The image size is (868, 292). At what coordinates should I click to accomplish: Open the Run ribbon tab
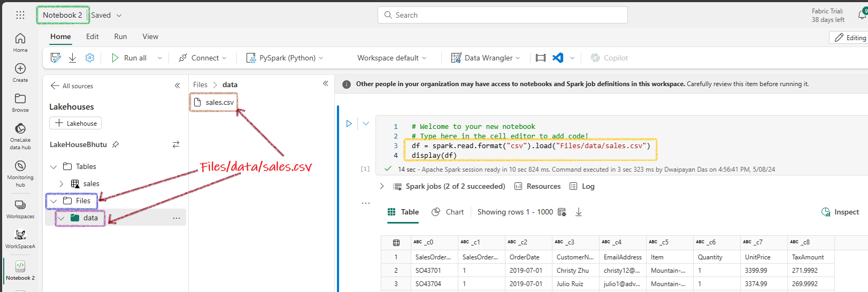click(x=120, y=36)
